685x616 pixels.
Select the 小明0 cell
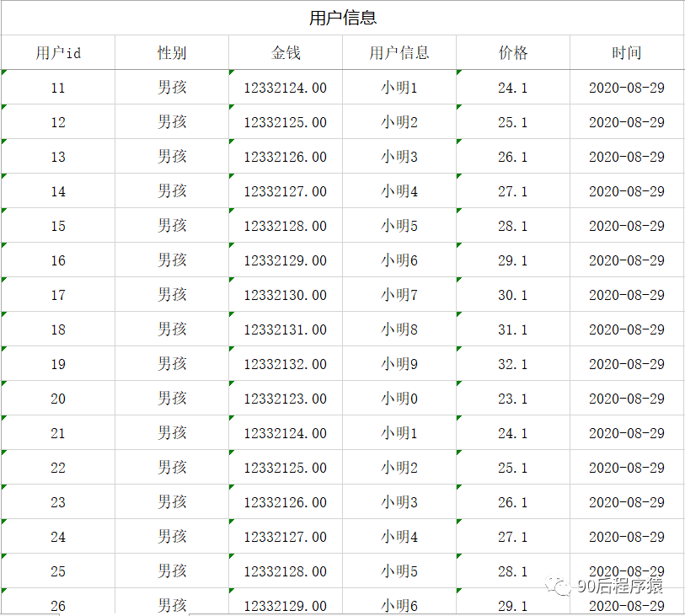click(x=399, y=398)
